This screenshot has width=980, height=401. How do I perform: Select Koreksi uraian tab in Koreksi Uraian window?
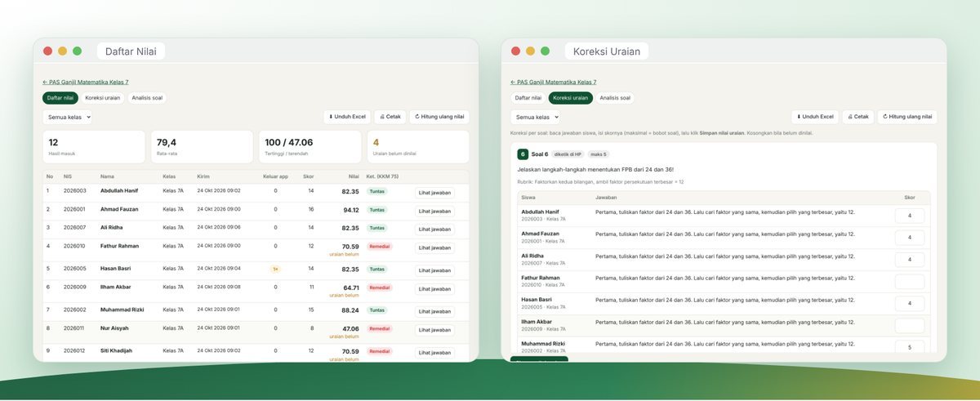click(571, 98)
